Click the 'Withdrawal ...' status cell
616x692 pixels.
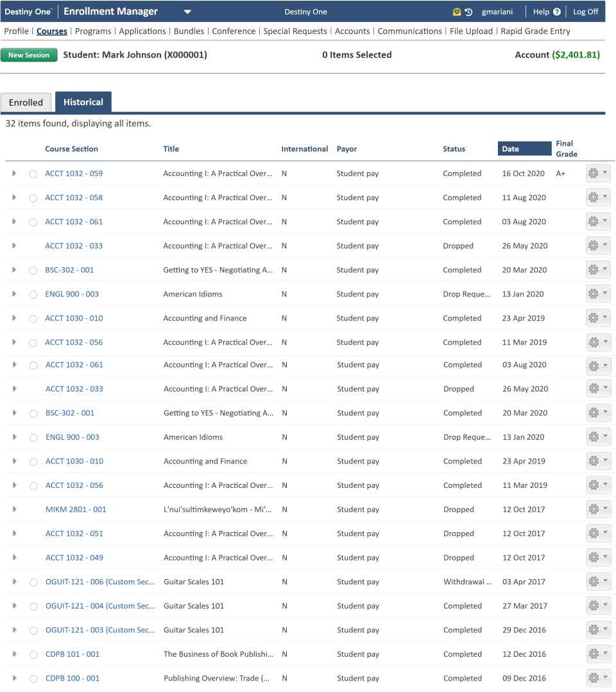coord(468,581)
